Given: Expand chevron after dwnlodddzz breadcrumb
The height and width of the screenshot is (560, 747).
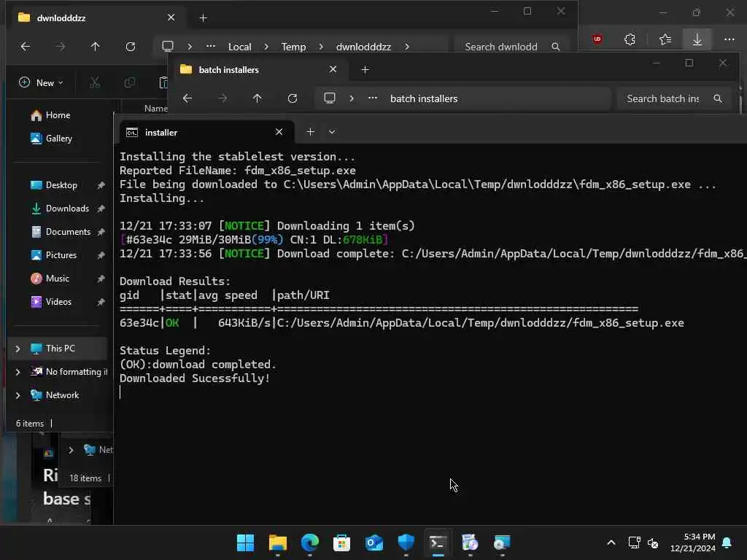Looking at the screenshot, I should 406,47.
